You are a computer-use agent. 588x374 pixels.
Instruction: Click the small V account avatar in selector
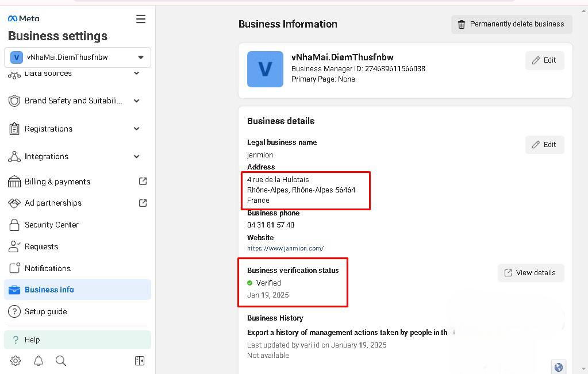(x=17, y=57)
